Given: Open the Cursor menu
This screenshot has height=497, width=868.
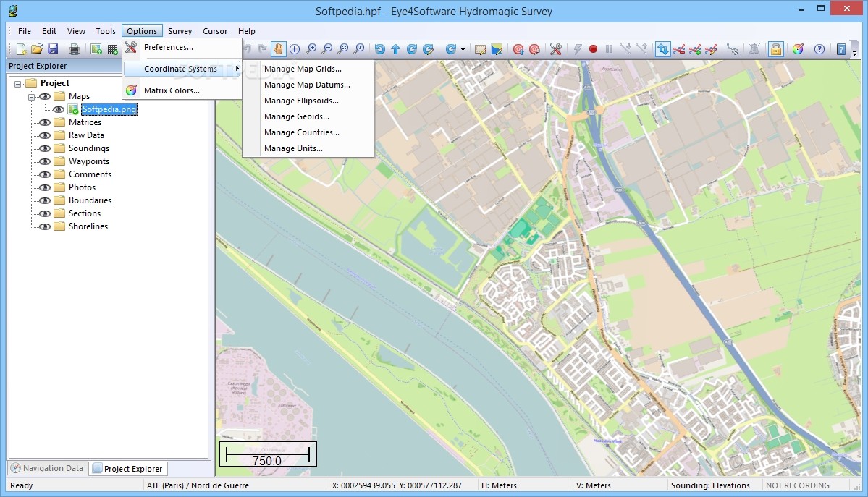Looking at the screenshot, I should coord(215,31).
